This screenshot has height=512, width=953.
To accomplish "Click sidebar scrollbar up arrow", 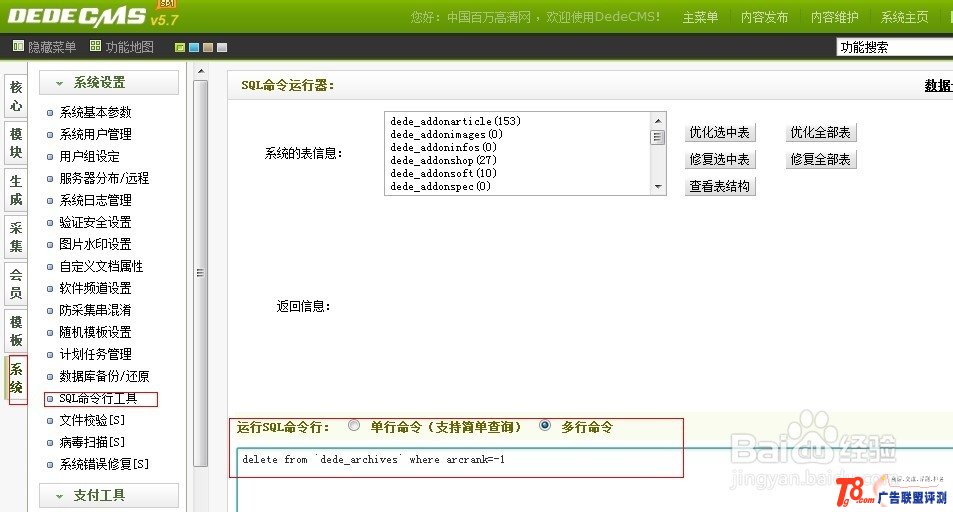I will pyautogui.click(x=201, y=72).
